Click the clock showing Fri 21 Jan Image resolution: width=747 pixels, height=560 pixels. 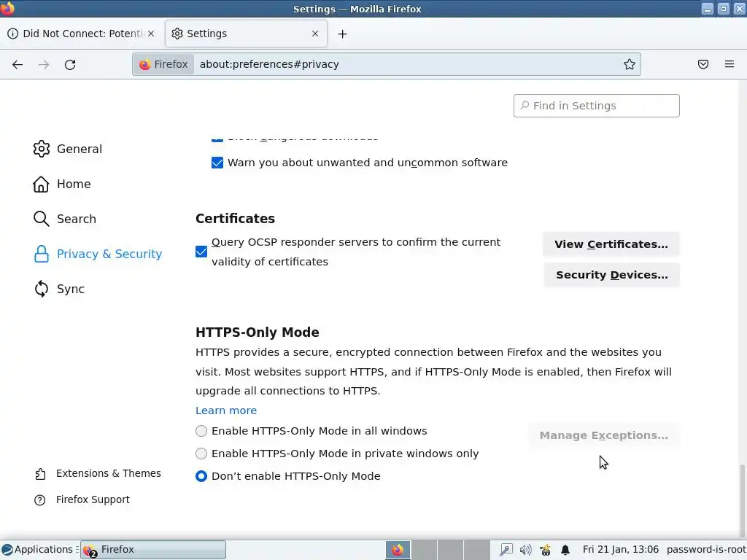click(620, 550)
